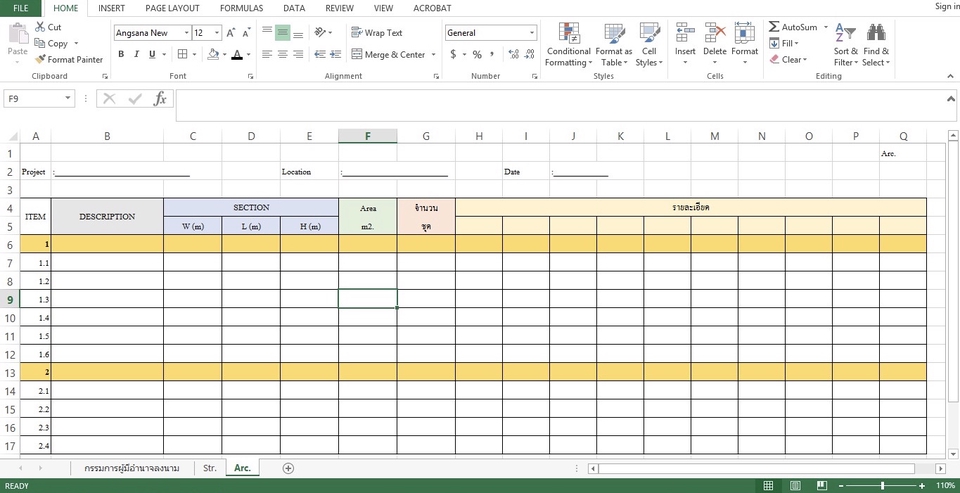Click the Paste clipboard icon
Viewport: 960px width, 493px height.
[18, 35]
